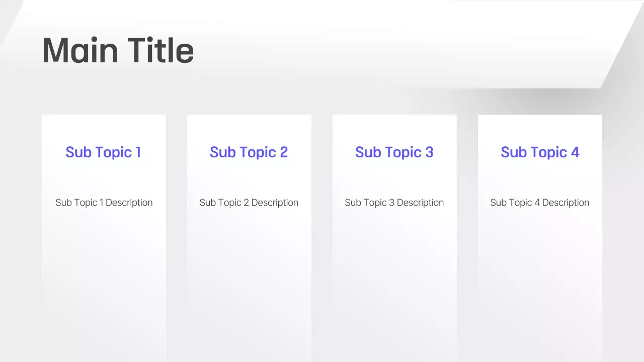Click the gap between card two and three
The height and width of the screenshot is (362, 644).
(x=322, y=226)
